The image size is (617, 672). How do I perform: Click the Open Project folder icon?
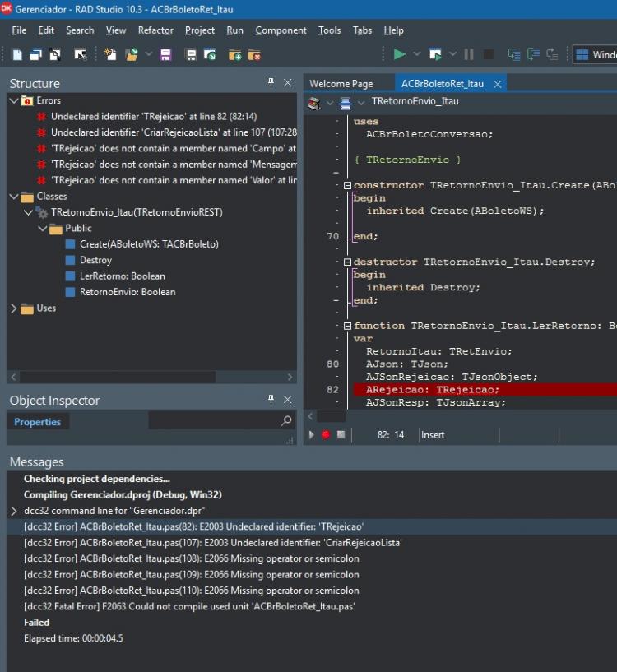[131, 55]
